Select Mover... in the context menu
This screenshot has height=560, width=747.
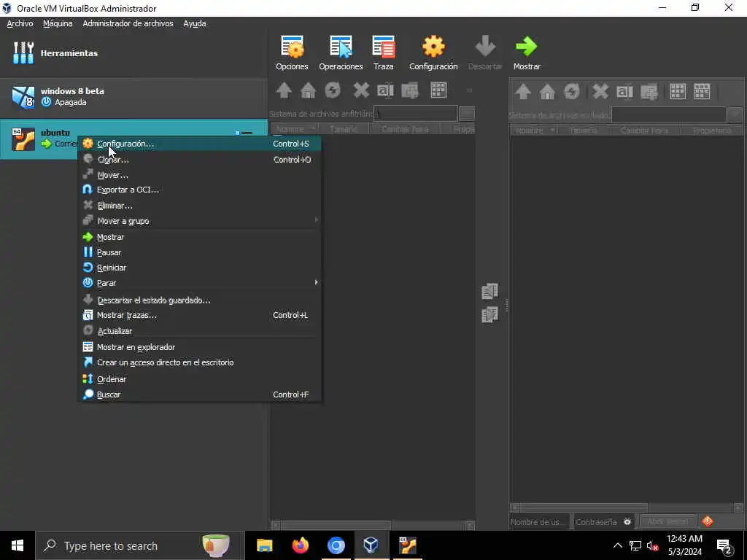(x=200, y=175)
